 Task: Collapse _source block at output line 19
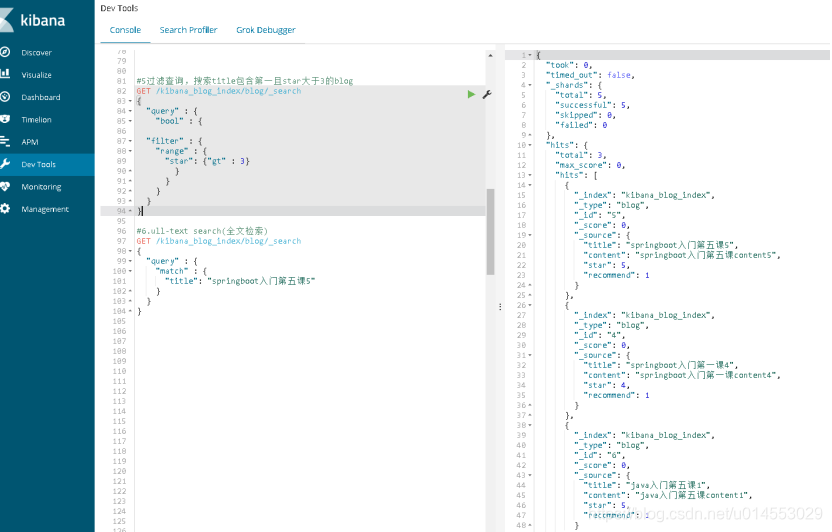[530, 235]
